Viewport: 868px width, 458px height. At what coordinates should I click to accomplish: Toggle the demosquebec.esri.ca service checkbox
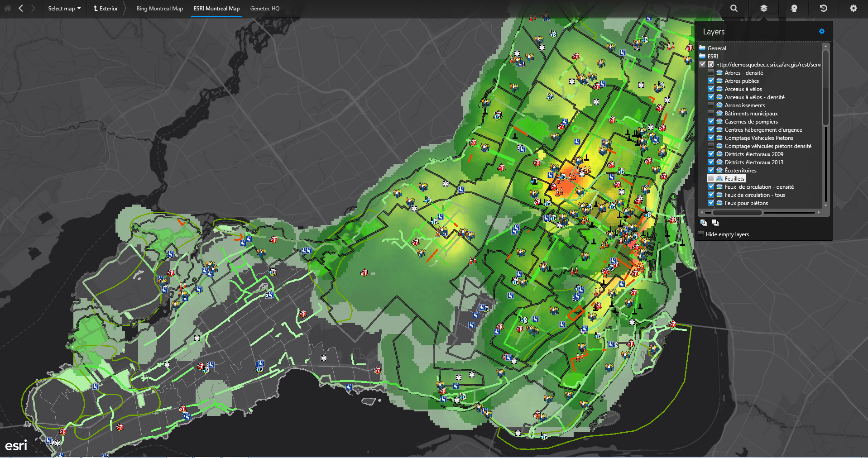click(703, 64)
